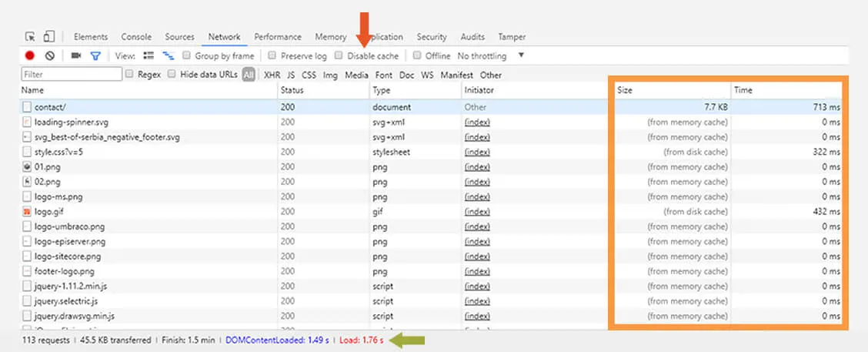
Task: Switch to the Memory tab
Action: click(x=330, y=36)
